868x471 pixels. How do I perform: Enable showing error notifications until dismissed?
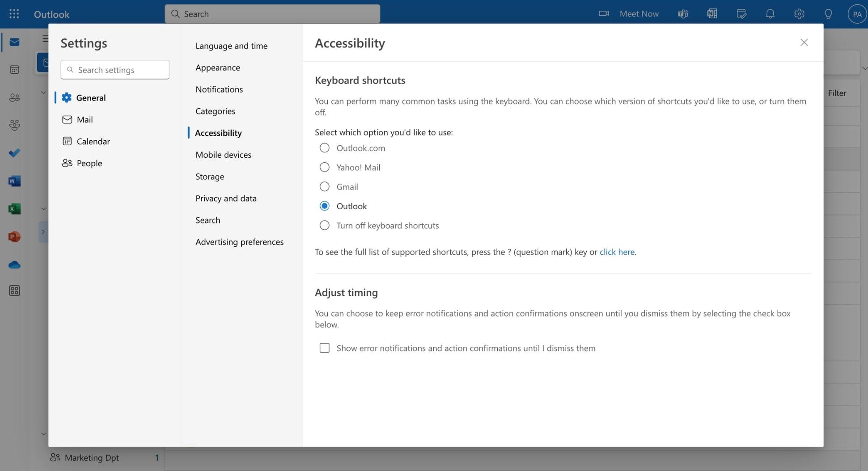pos(324,347)
